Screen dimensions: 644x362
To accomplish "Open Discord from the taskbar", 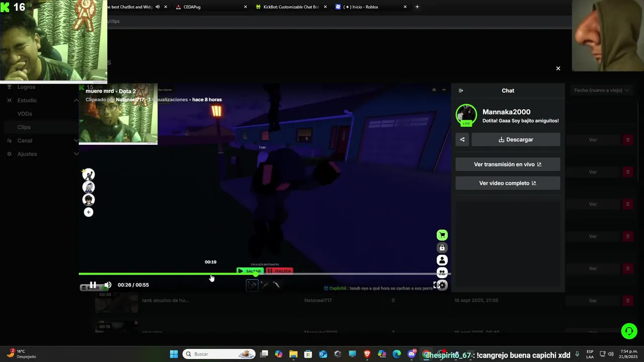I will click(412, 354).
